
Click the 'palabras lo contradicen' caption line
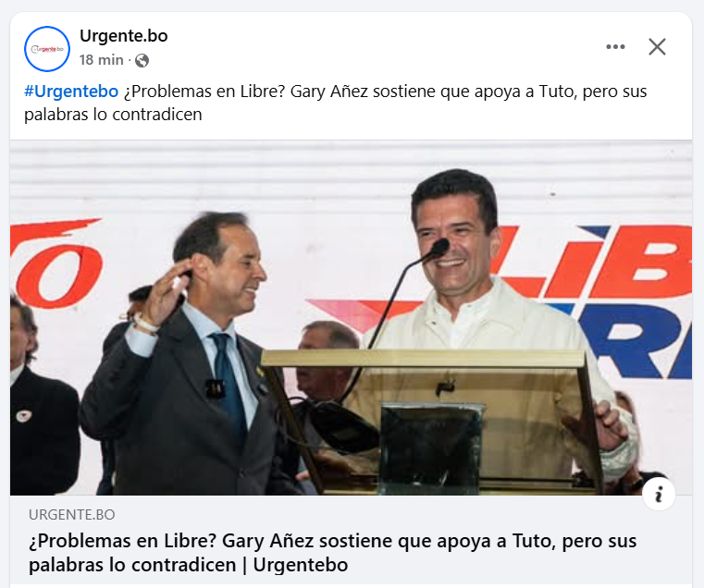(113, 115)
